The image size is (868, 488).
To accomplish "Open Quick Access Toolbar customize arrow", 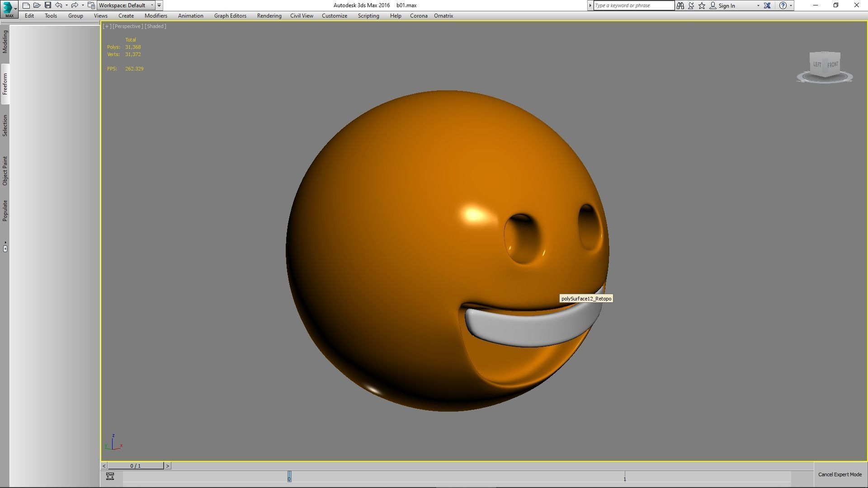I will click(x=159, y=5).
